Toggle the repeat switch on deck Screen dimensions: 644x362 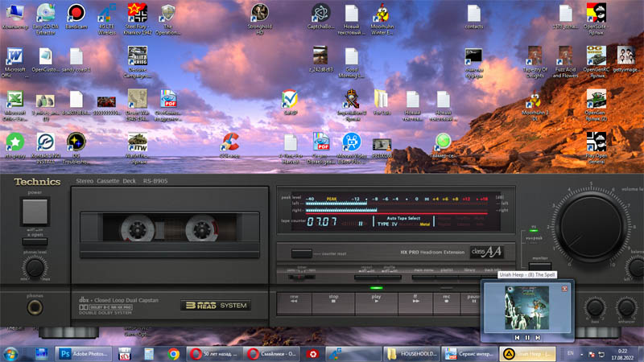click(366, 278)
